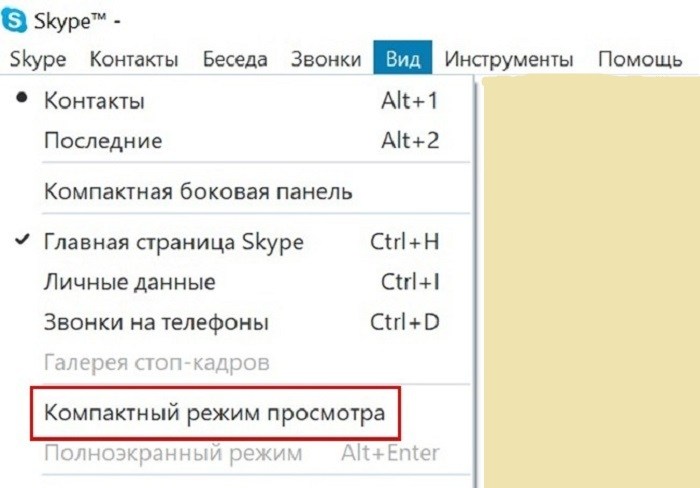Click the Skype logo icon in title bar

(x=14, y=21)
